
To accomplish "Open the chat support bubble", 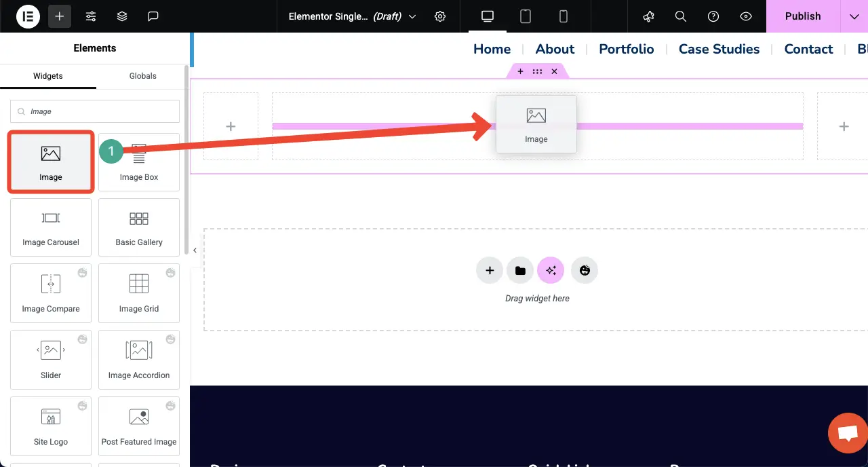I will point(848,432).
